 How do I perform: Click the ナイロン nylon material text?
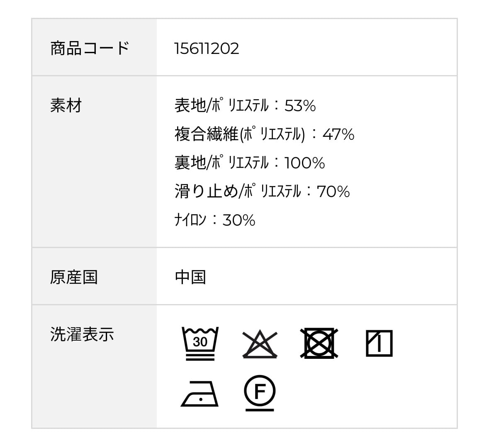(190, 220)
